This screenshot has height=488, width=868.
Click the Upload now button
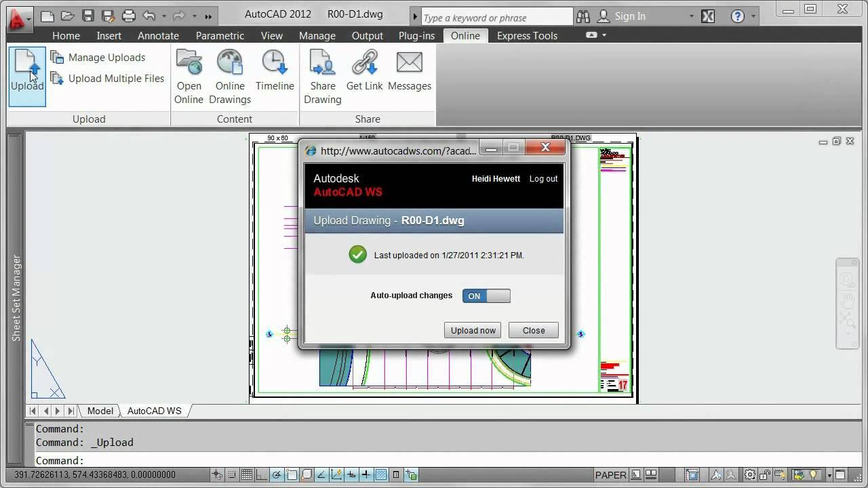click(x=472, y=330)
